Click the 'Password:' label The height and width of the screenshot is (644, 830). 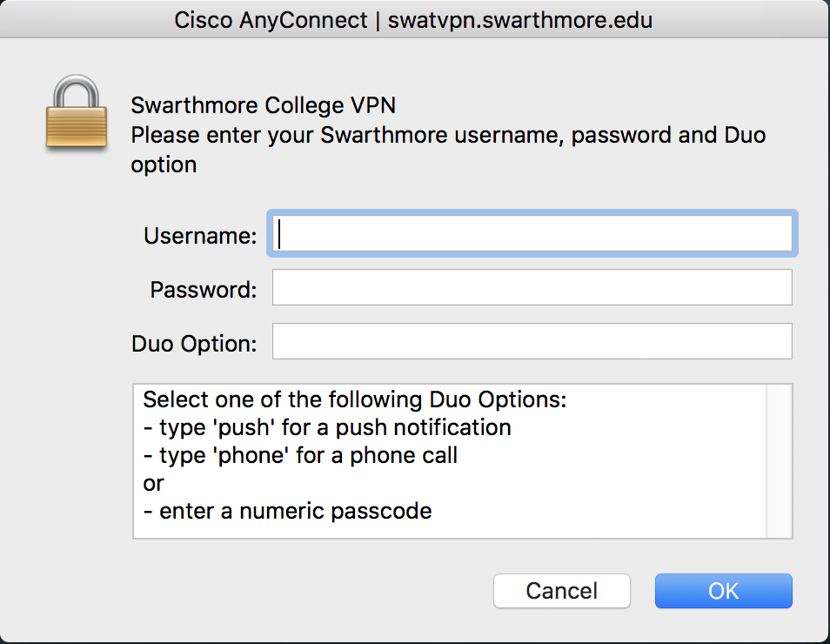(x=204, y=290)
